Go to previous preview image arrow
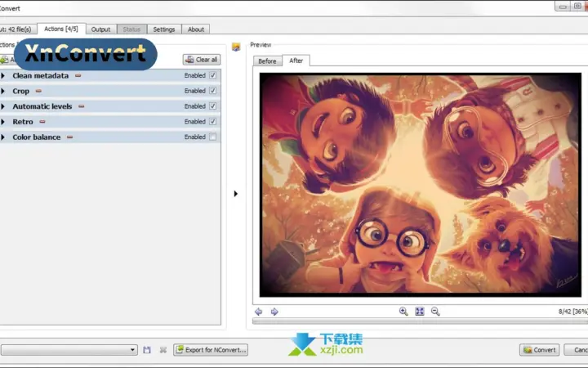 pos(259,312)
